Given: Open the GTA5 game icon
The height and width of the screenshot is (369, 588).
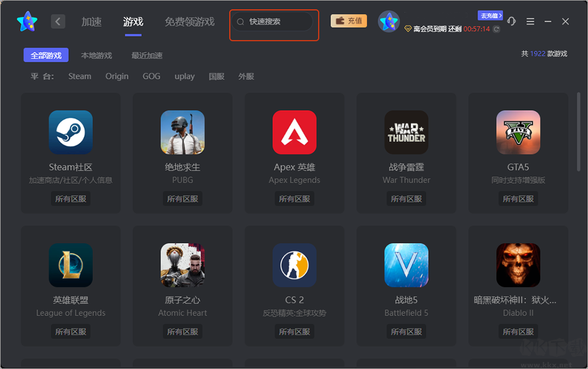Looking at the screenshot, I should click(518, 132).
